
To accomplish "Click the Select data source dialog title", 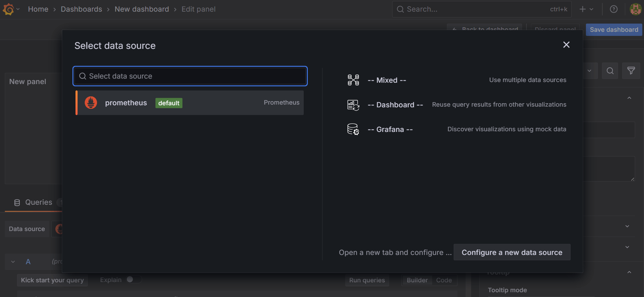I will [x=115, y=46].
